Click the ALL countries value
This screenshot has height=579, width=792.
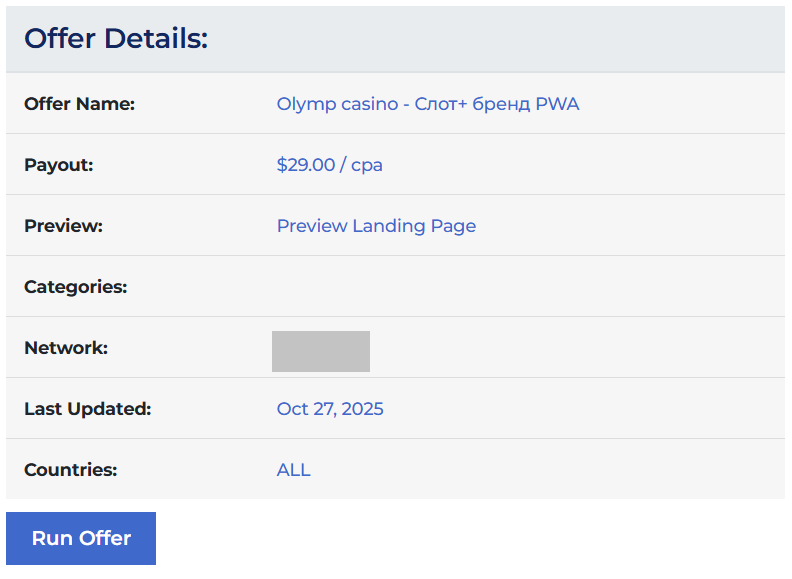tap(294, 470)
